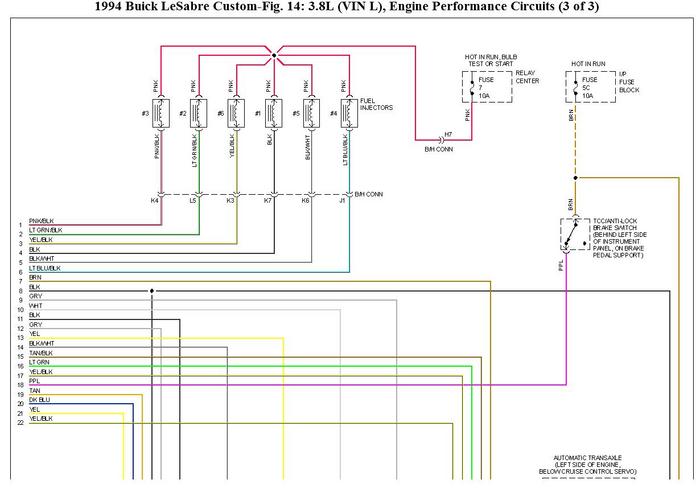This screenshot has height=488, width=700.
Task: Click the "HOT IN RUN, BULB TEST OR START" text
Action: pos(491,60)
